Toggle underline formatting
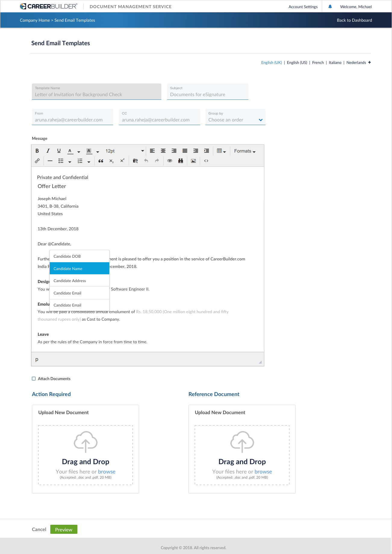 coord(59,151)
